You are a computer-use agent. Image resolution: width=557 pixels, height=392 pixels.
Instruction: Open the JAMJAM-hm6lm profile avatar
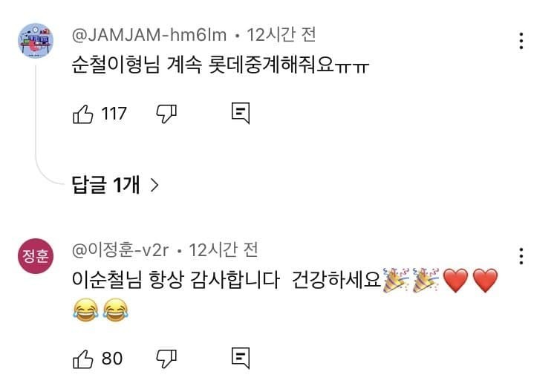(x=36, y=41)
